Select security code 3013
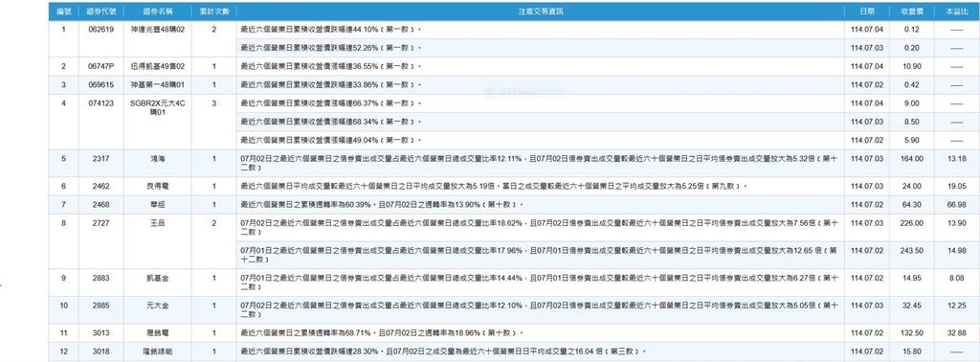This screenshot has width=980, height=362. (100, 333)
